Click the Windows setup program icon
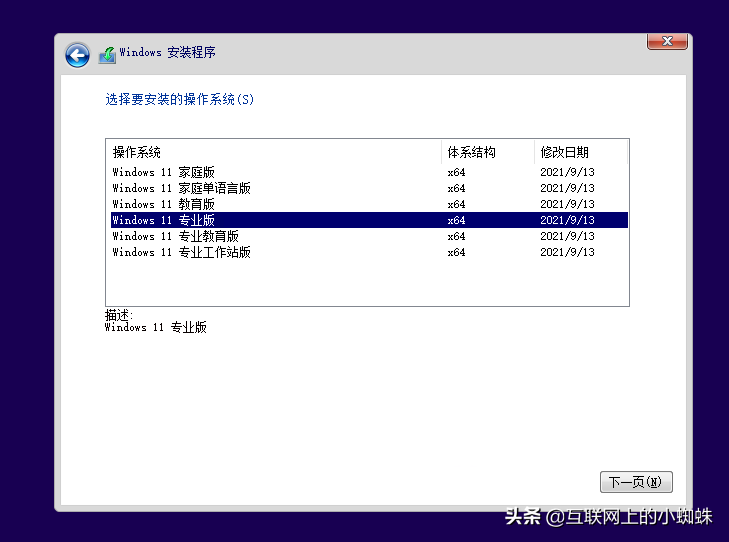The width and height of the screenshot is (729, 542). click(x=107, y=55)
